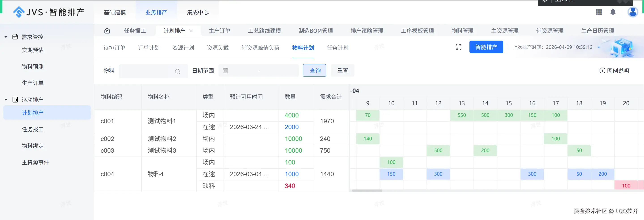Image resolution: width=644 pixels, height=220 pixels.
Task: Open 生产订单 page tab
Action: pos(220,30)
